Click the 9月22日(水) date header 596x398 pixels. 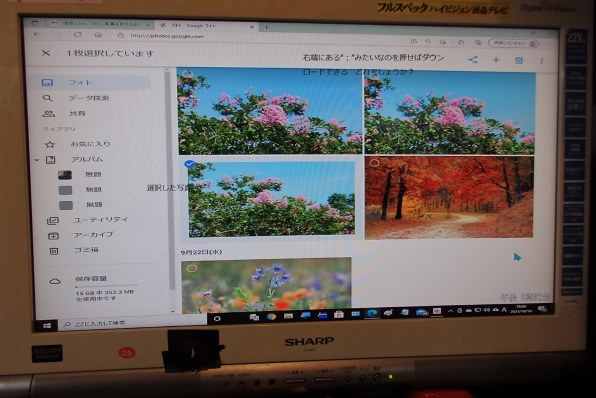click(x=201, y=252)
